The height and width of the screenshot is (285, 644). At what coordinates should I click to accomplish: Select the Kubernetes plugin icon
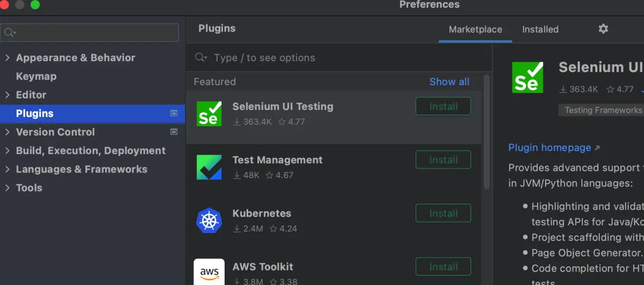click(209, 220)
